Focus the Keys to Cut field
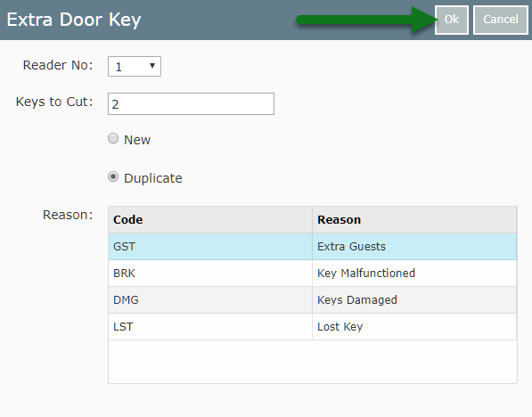The image size is (532, 417). pyautogui.click(x=191, y=104)
